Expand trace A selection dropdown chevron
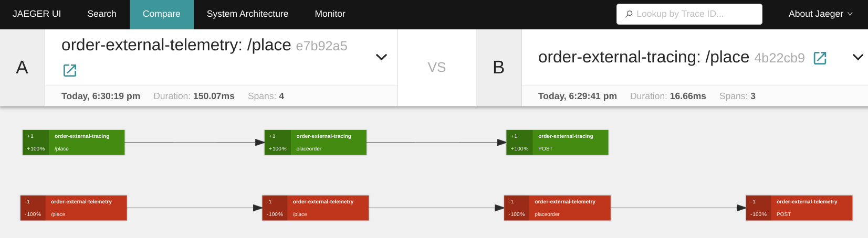 (x=382, y=57)
